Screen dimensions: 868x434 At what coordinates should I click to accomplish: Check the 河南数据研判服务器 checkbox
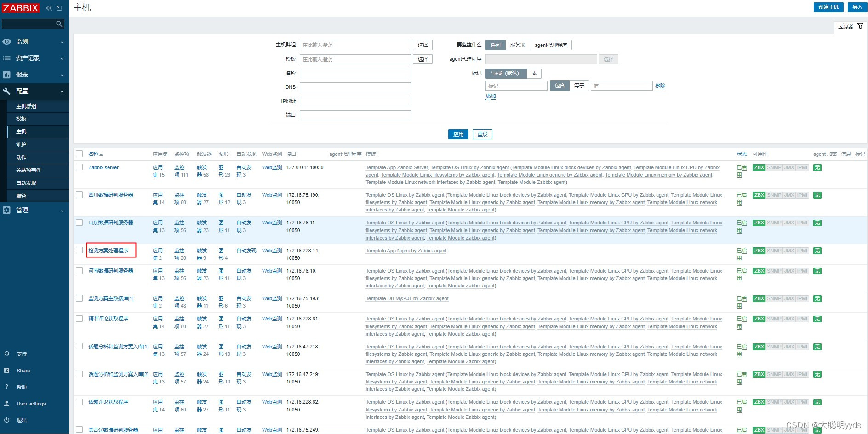[80, 271]
